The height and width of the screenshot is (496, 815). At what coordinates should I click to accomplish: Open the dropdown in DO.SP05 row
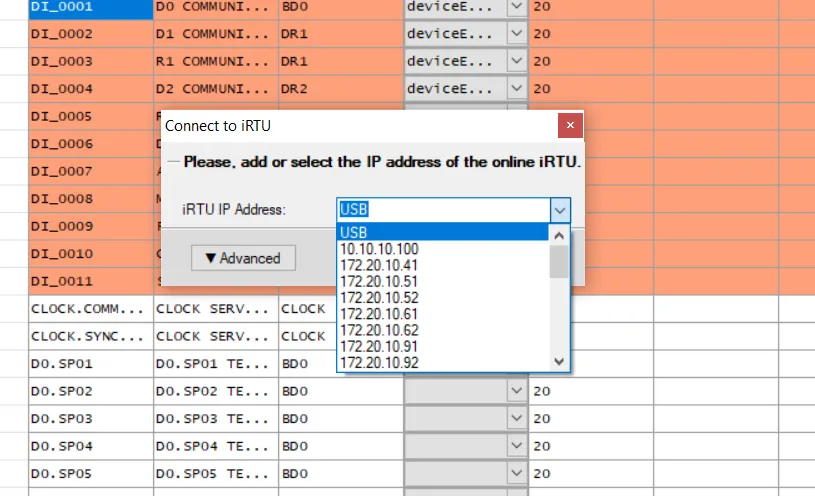coord(517,474)
